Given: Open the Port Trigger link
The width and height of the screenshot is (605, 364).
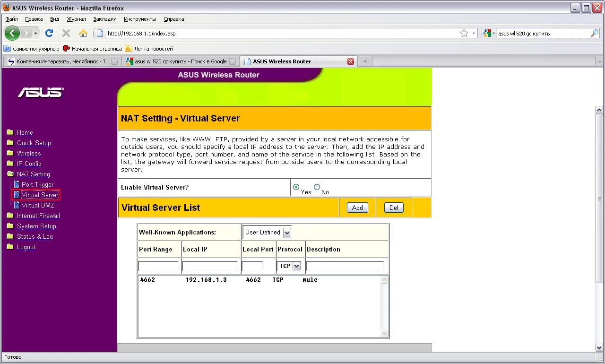Looking at the screenshot, I should (38, 184).
